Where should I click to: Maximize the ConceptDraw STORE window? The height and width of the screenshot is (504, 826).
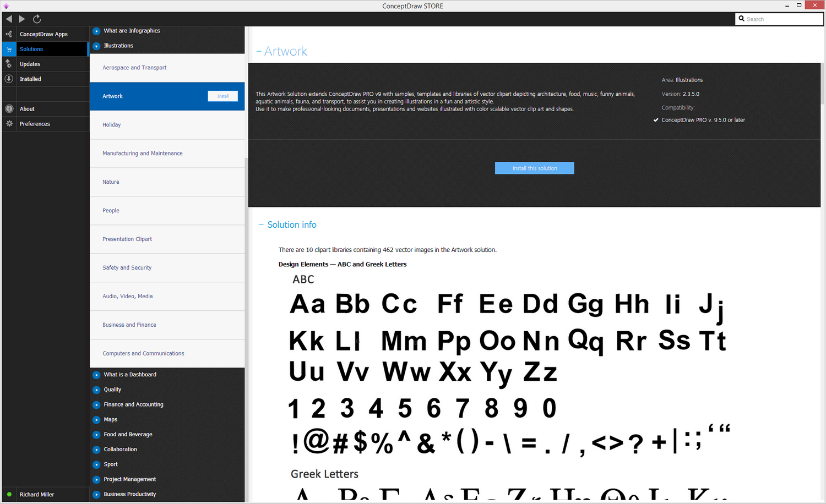[x=799, y=6]
